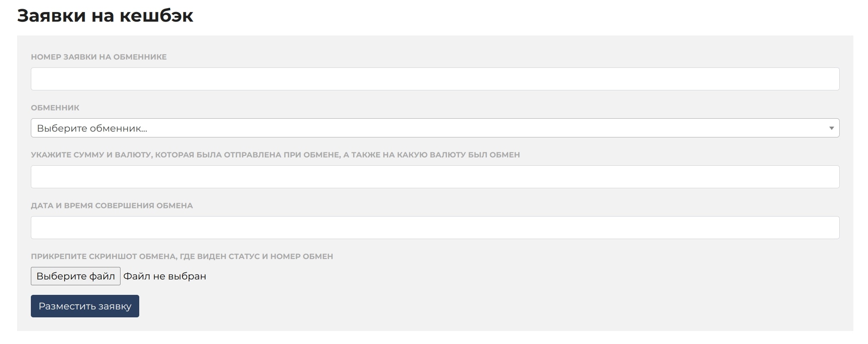Place the cashback request with the dark blue button
The height and width of the screenshot is (344, 868).
(85, 306)
